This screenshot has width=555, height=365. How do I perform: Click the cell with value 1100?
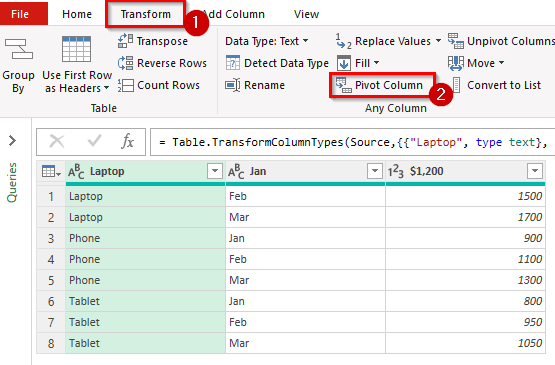coord(465,260)
